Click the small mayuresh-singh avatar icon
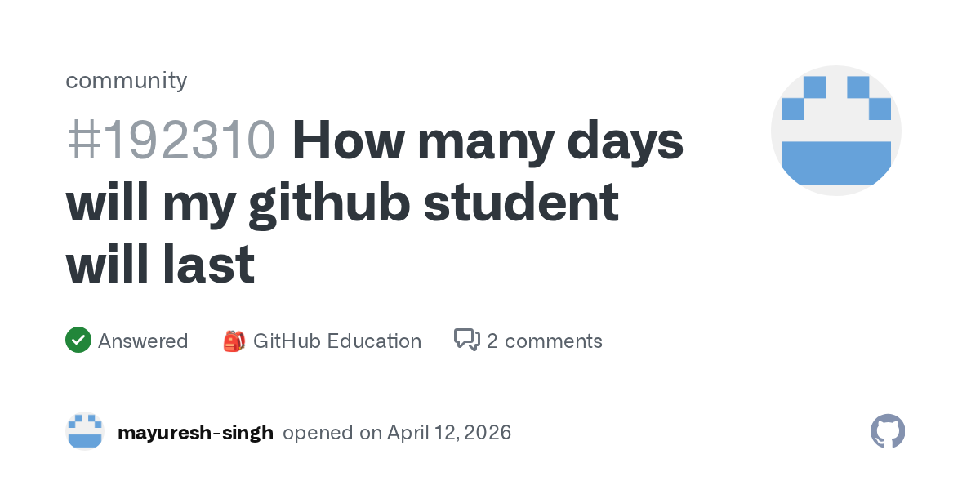The image size is (980, 490). (x=85, y=431)
